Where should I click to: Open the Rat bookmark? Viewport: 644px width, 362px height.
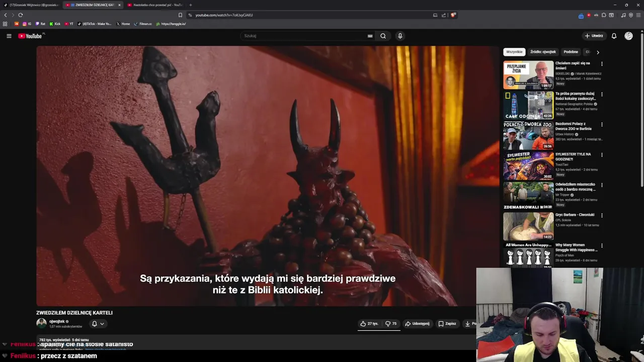[x=40, y=24]
